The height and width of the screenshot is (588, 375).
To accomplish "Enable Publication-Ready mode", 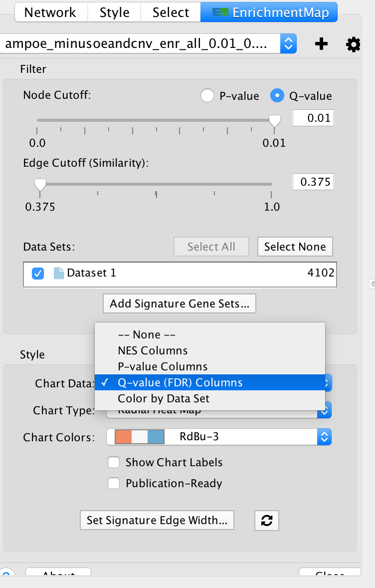I will pyautogui.click(x=114, y=483).
